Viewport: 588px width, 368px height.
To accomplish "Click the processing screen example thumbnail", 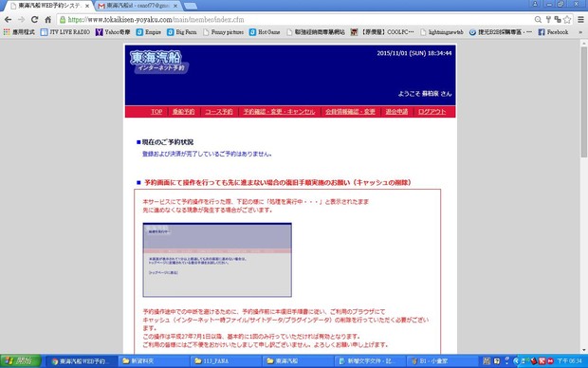I will (x=217, y=260).
